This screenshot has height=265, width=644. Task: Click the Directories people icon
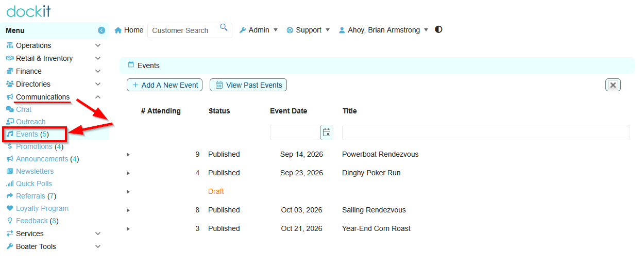pyautogui.click(x=10, y=84)
